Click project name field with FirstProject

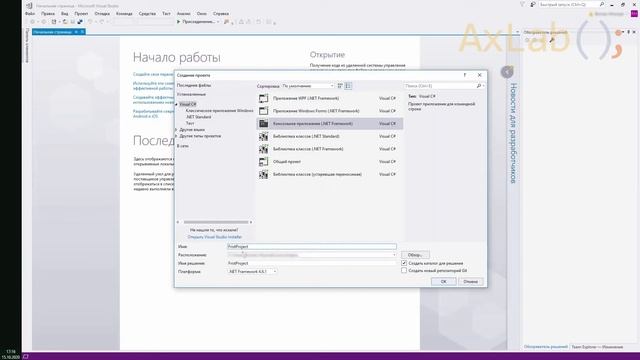[312, 247]
